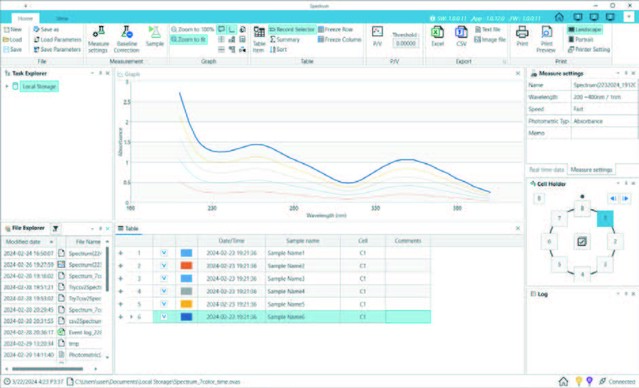Click the Summary button
639x388 pixels.
tap(285, 40)
